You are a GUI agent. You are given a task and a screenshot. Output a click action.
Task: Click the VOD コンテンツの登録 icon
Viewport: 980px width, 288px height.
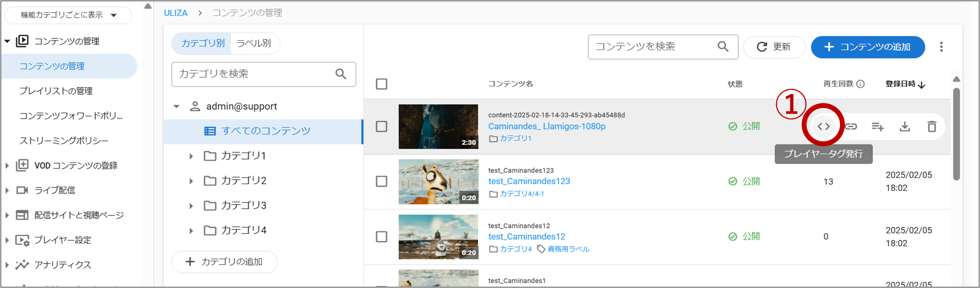[22, 165]
